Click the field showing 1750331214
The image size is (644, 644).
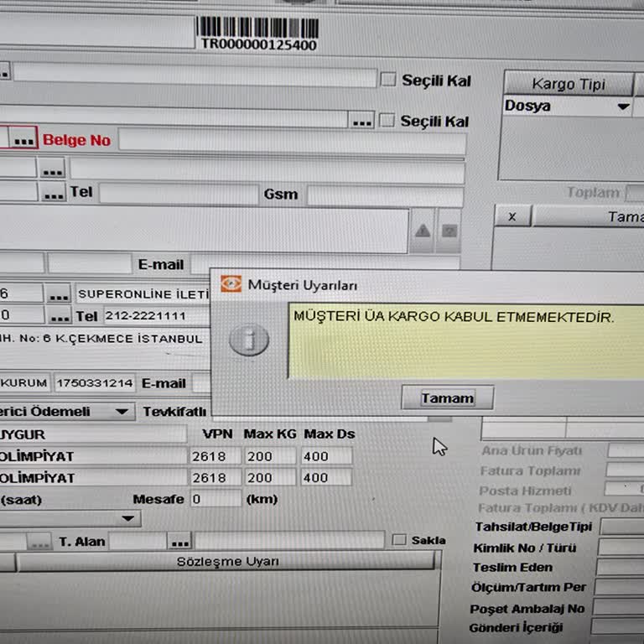coord(95,382)
